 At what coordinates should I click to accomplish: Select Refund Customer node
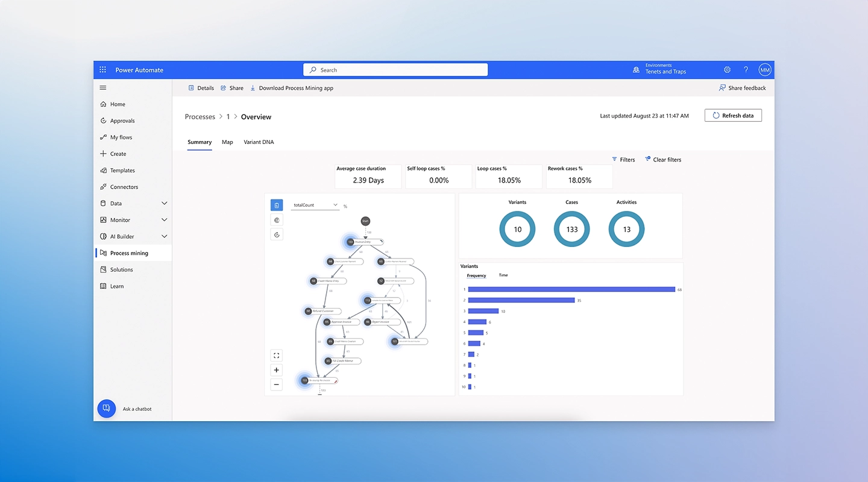[322, 311]
